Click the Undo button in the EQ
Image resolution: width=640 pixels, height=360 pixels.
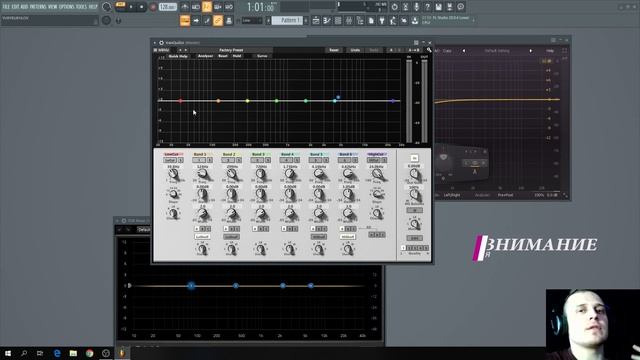[x=355, y=50]
